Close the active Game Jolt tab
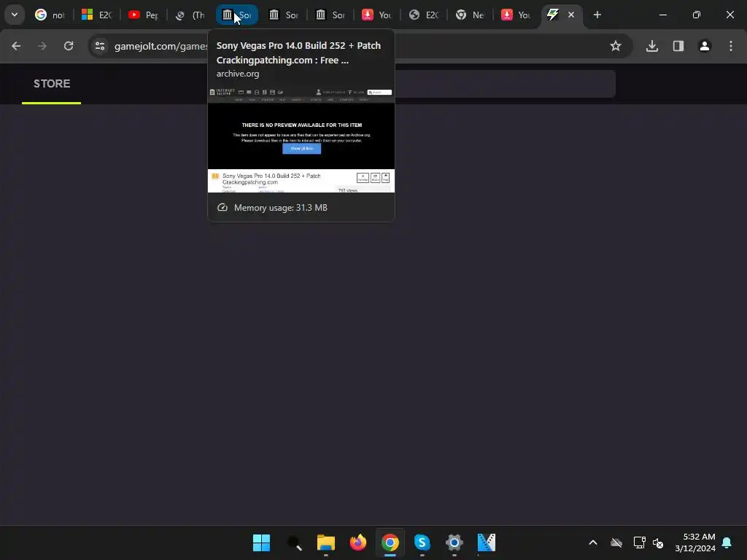 click(571, 15)
